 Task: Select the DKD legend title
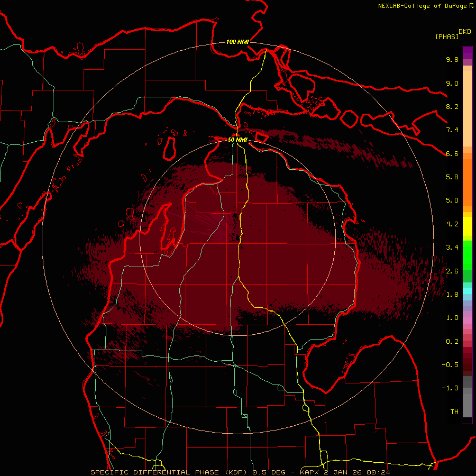(x=465, y=32)
